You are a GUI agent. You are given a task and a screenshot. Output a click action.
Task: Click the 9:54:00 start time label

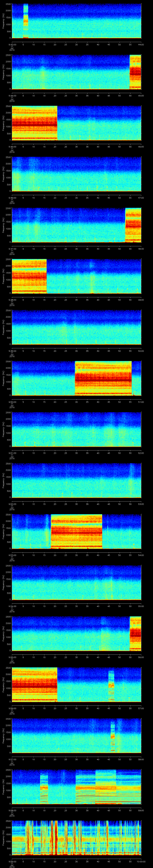tap(12, 606)
